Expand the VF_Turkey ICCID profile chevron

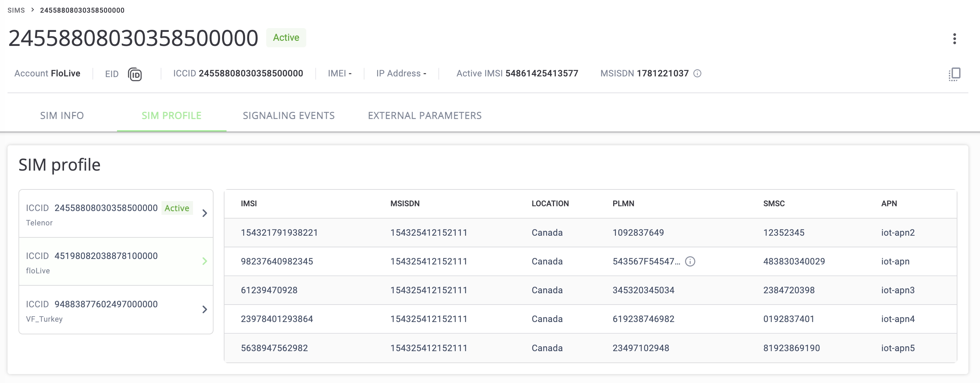205,310
